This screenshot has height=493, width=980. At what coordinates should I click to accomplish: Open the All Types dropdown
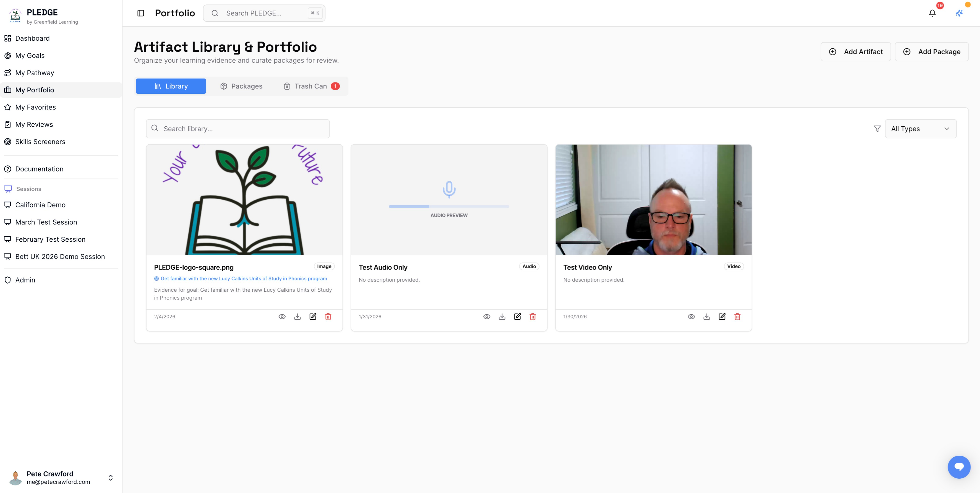[921, 129]
